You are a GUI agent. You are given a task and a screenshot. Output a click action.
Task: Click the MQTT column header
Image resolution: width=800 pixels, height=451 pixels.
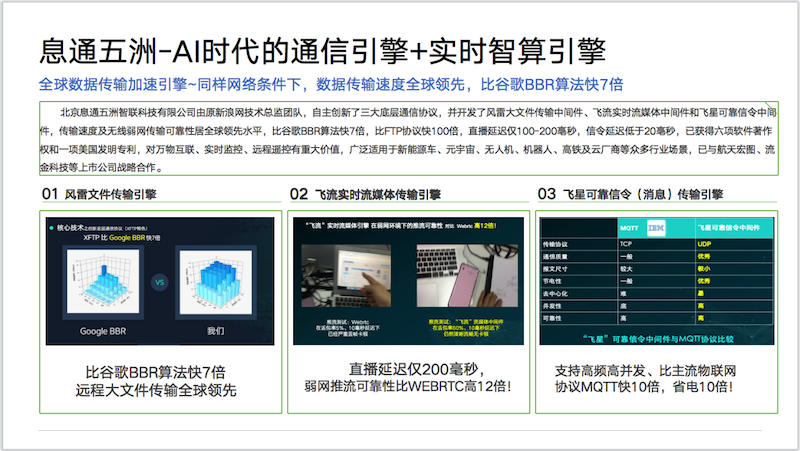click(x=629, y=228)
